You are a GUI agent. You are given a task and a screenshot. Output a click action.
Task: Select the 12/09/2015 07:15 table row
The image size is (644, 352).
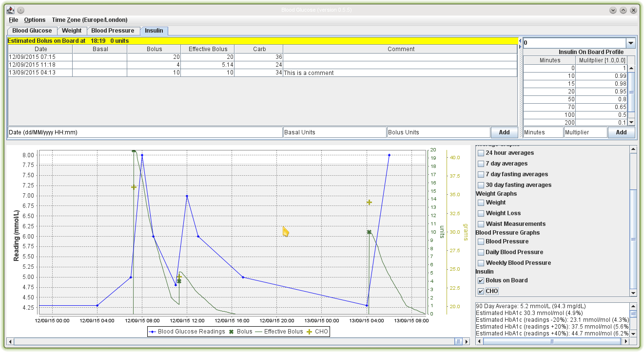tap(262, 57)
